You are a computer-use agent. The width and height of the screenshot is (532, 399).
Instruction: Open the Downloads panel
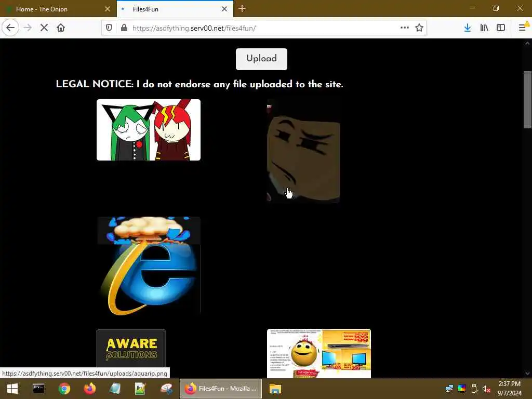[468, 28]
